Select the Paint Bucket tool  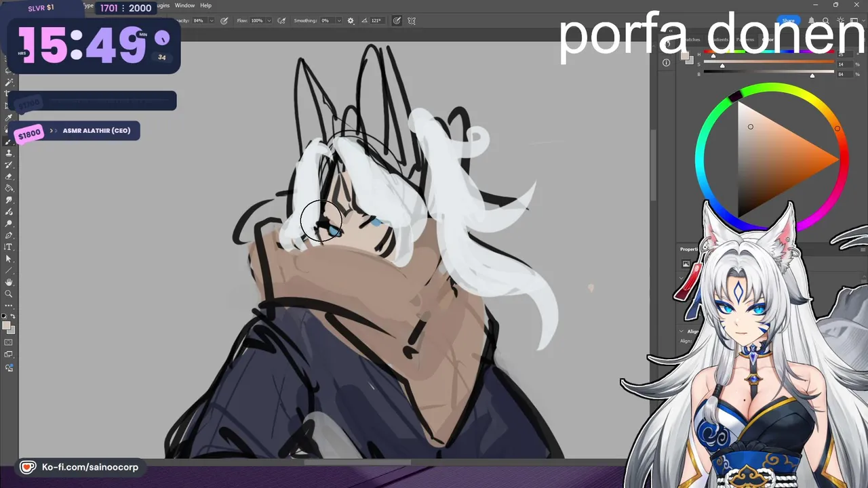(x=9, y=188)
